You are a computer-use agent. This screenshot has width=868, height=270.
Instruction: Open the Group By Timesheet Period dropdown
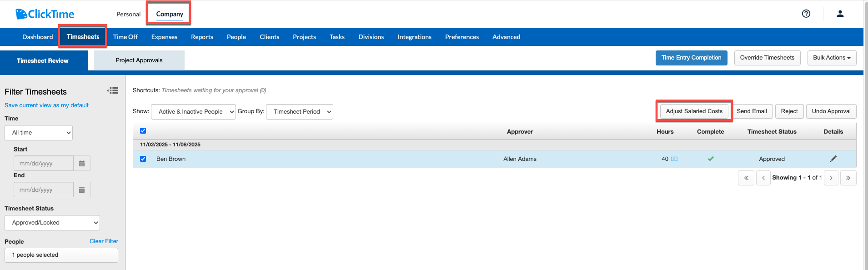300,112
